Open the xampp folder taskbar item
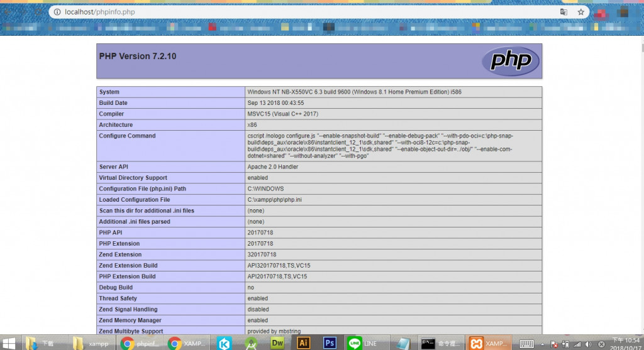644x350 pixels. pos(91,343)
